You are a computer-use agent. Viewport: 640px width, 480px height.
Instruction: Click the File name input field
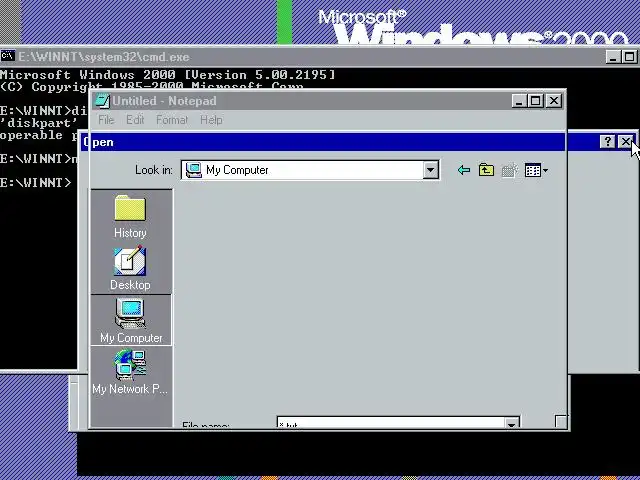pyautogui.click(x=391, y=423)
